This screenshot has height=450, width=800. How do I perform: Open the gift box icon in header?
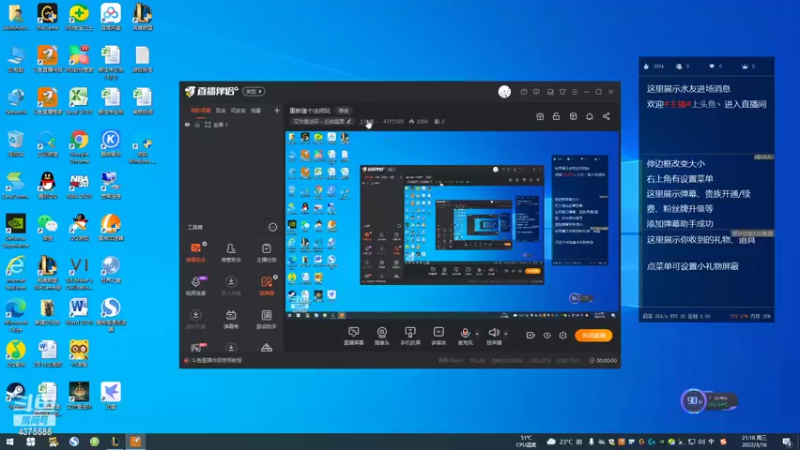(x=540, y=116)
